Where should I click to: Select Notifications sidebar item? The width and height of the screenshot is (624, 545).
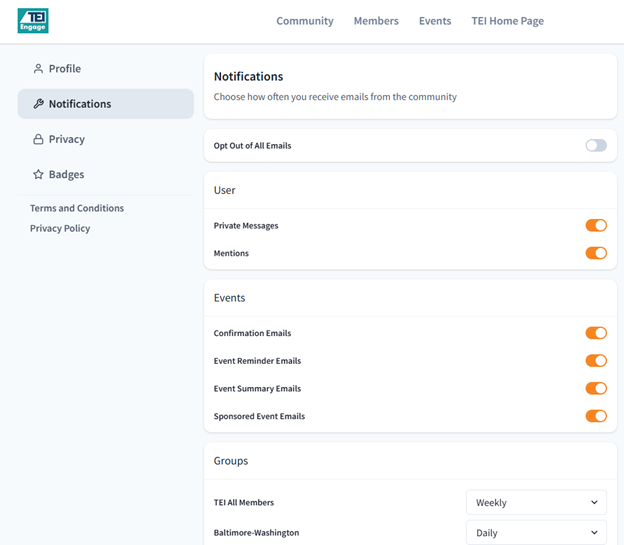[x=105, y=104]
